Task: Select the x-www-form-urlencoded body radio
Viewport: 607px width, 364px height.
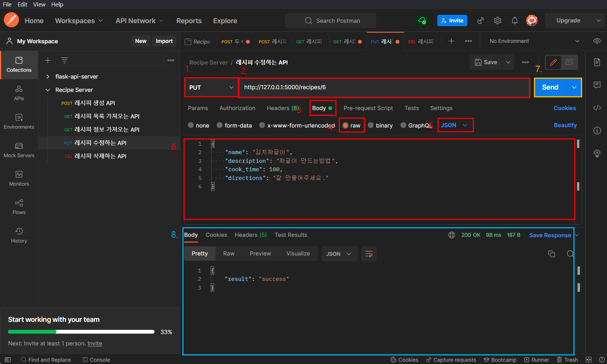Action: point(262,125)
